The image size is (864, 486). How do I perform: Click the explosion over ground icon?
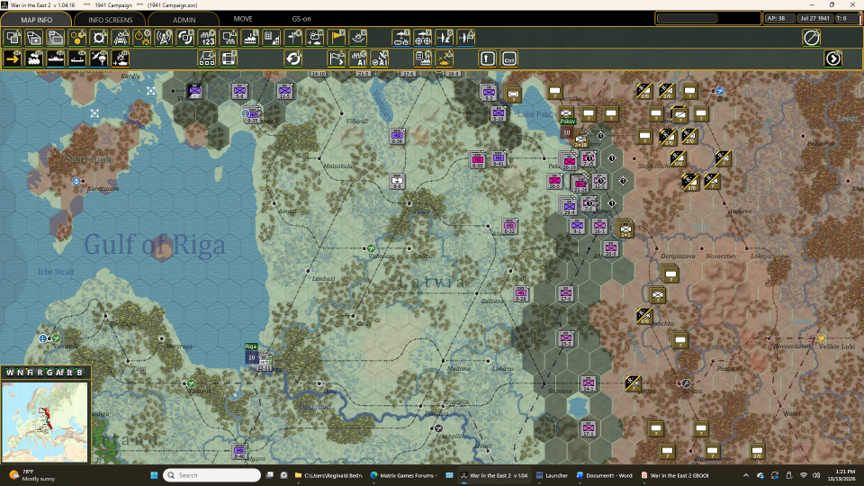[x=358, y=38]
